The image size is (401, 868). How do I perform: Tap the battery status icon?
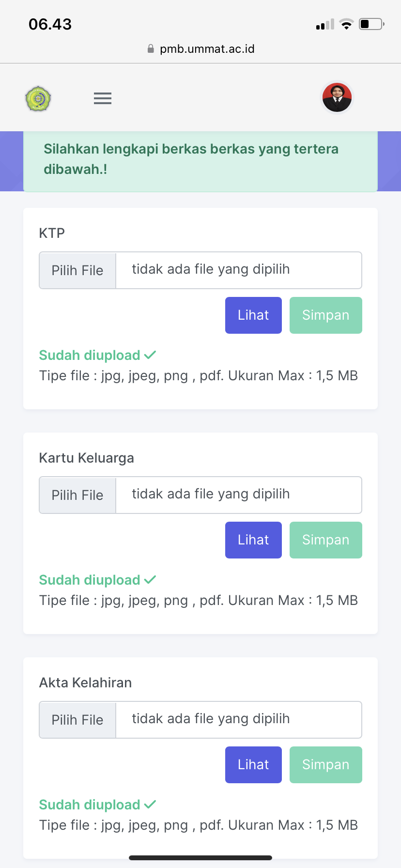pyautogui.click(x=371, y=24)
